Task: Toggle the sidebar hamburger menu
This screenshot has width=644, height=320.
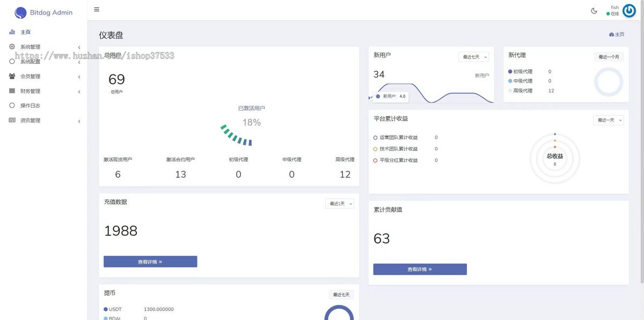Action: tap(97, 9)
